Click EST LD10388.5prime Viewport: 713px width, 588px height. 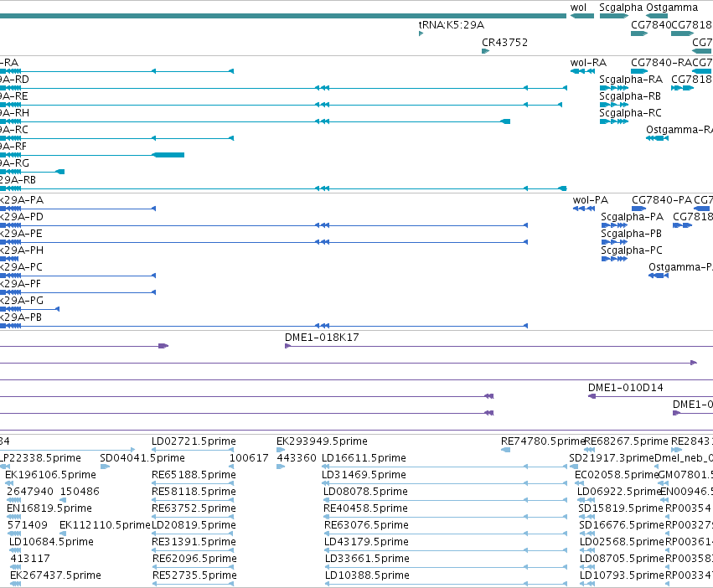(368, 575)
